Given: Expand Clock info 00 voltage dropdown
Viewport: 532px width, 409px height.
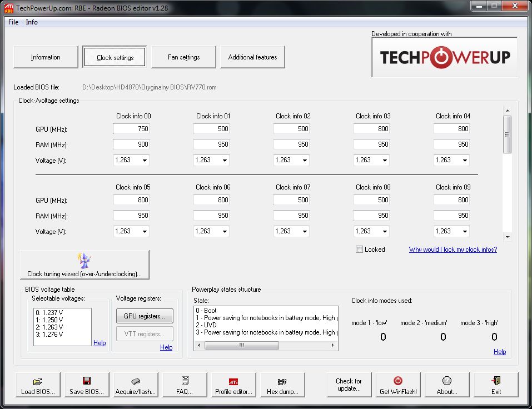Looking at the screenshot, I should pyautogui.click(x=145, y=160).
